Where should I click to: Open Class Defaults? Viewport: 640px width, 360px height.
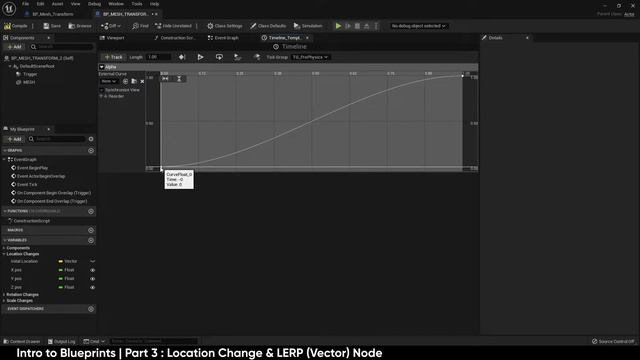[x=268, y=26]
